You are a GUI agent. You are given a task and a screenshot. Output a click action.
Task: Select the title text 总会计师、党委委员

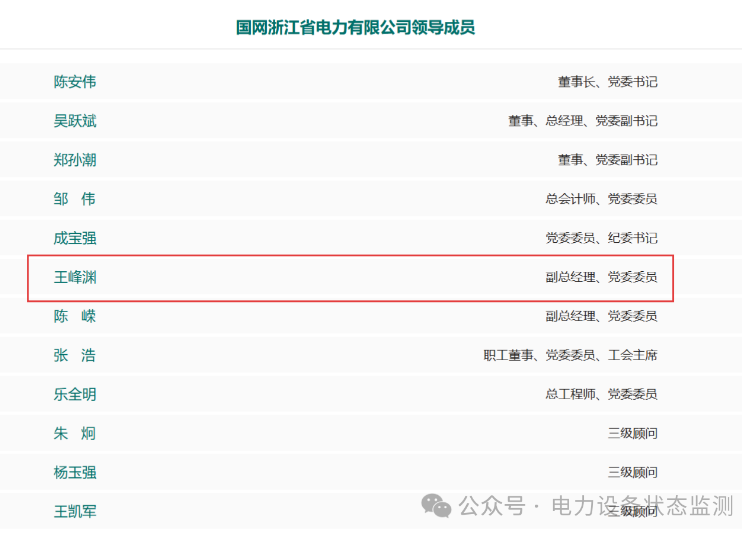(x=601, y=199)
